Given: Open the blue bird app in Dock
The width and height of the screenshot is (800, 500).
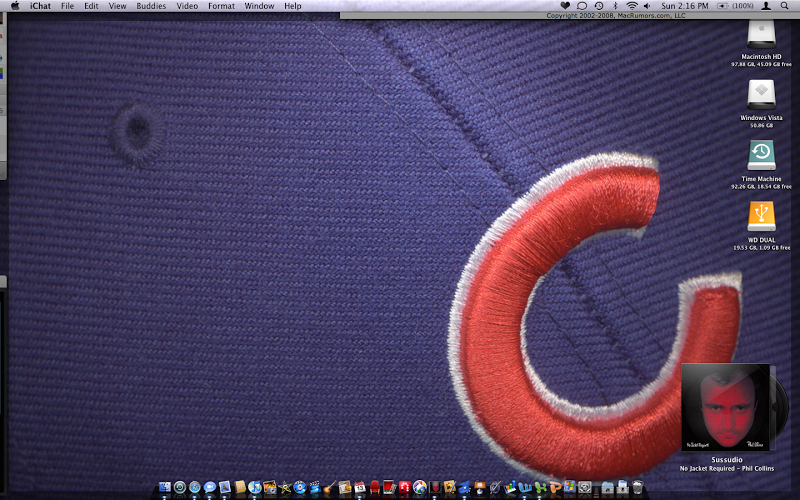Looking at the screenshot, I should [464, 487].
